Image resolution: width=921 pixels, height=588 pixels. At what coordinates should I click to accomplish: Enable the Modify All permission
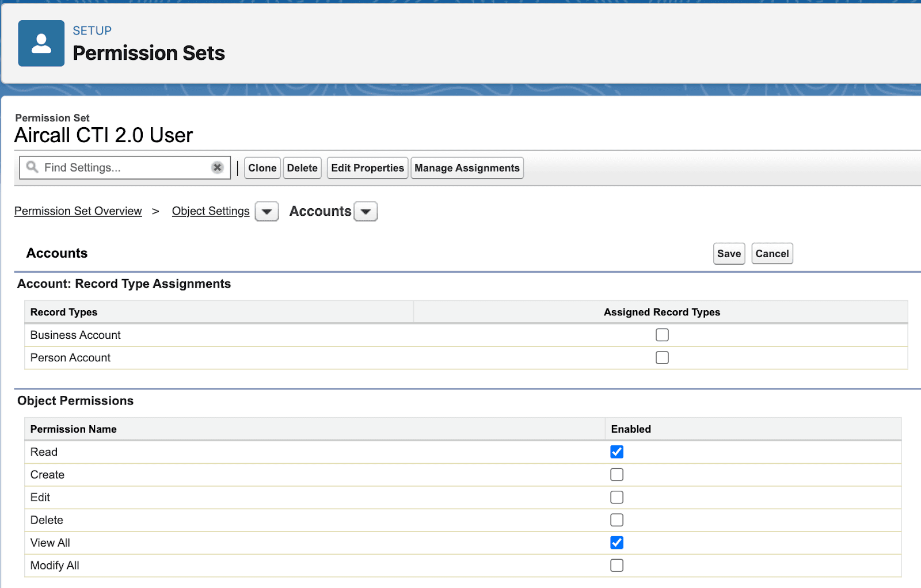[616, 566]
